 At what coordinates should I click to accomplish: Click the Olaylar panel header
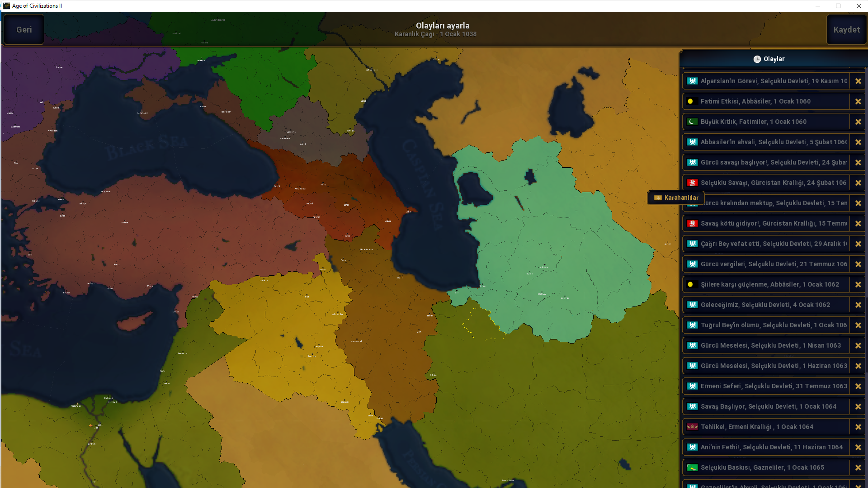pyautogui.click(x=773, y=59)
